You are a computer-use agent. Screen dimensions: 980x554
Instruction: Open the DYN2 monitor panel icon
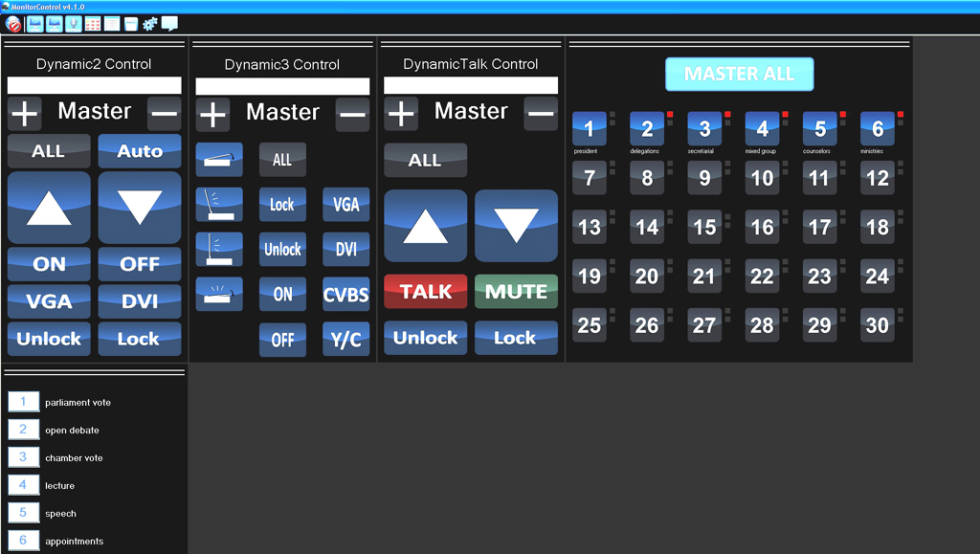[34, 24]
